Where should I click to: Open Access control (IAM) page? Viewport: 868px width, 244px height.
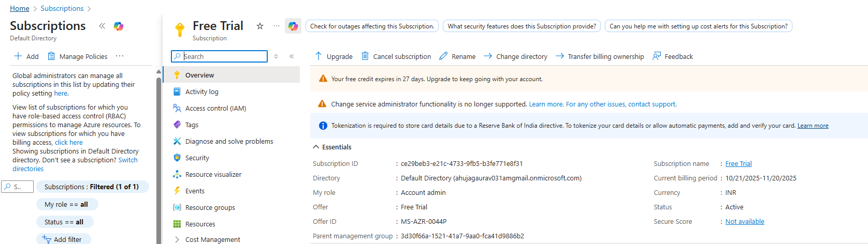(215, 108)
